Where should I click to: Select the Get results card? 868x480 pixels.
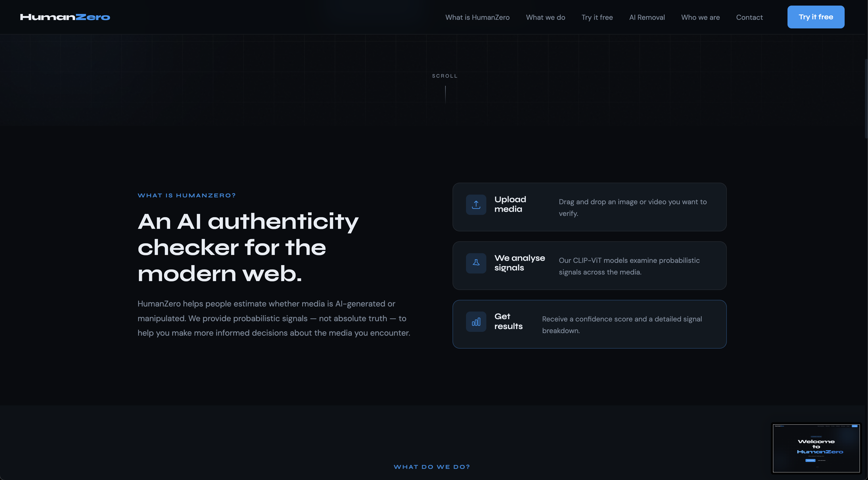[x=589, y=324]
